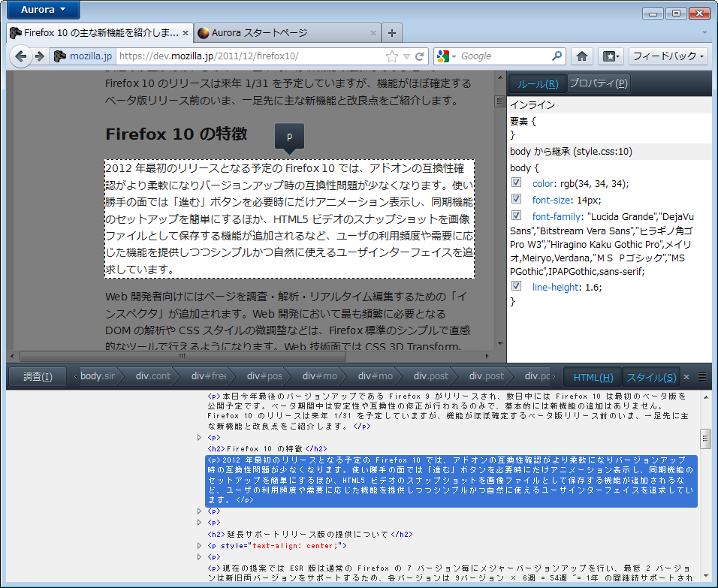Select the div#pos breadcrumb
Viewport: 718px width, 588px height.
264,376
